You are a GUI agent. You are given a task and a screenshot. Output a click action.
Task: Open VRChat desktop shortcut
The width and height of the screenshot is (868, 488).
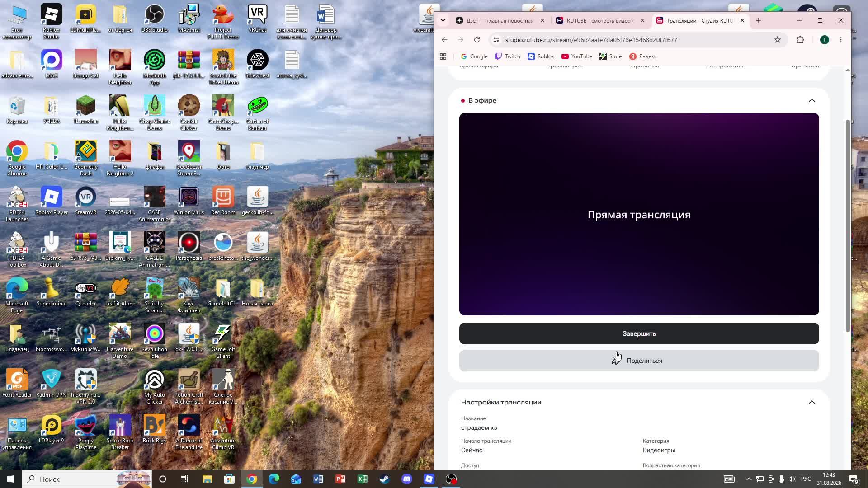(257, 19)
